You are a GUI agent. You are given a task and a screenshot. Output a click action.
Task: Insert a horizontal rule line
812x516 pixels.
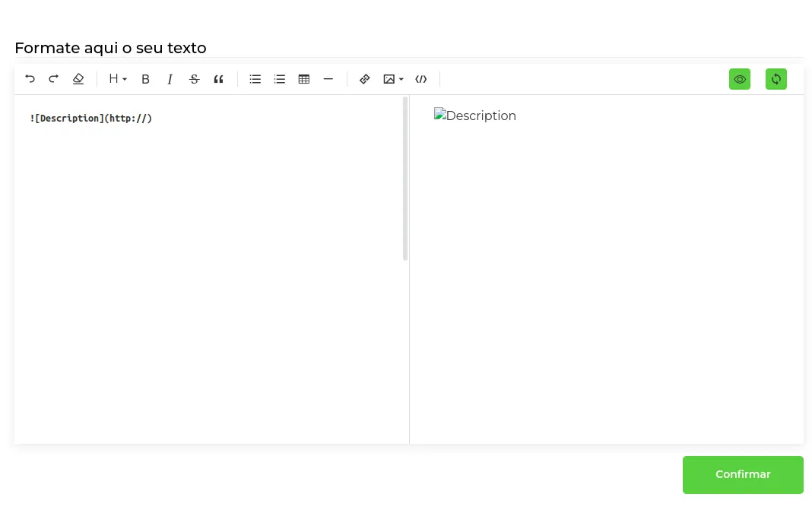[x=328, y=79]
